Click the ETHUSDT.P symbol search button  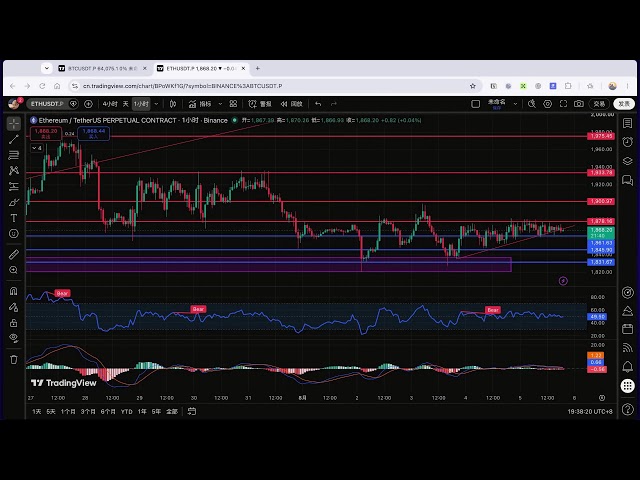pyautogui.click(x=47, y=104)
